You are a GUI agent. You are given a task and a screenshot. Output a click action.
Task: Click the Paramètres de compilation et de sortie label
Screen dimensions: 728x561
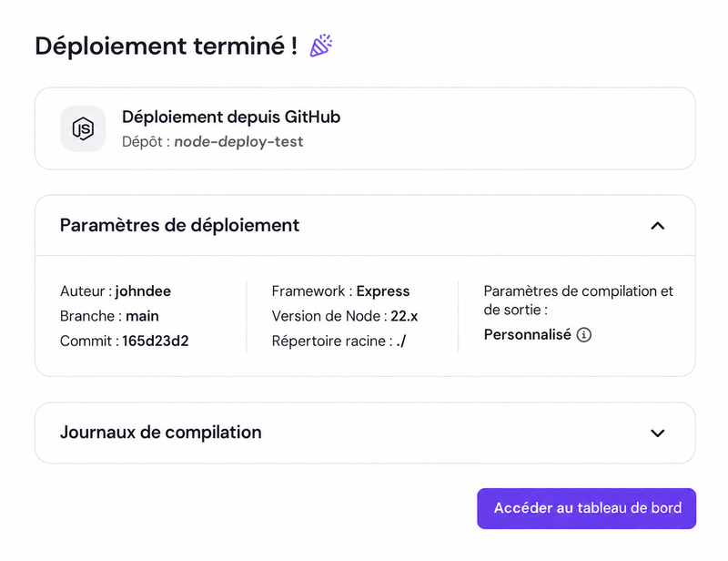[578, 301]
